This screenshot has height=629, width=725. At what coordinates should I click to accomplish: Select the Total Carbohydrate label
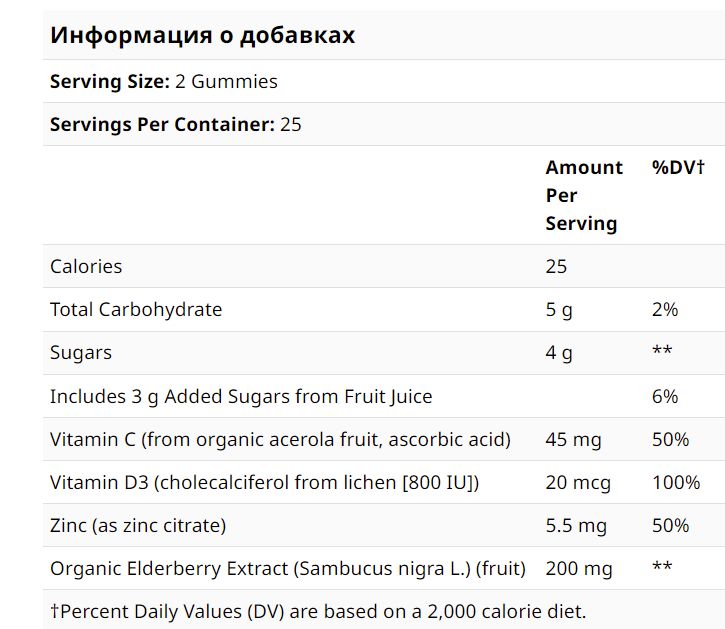click(136, 310)
